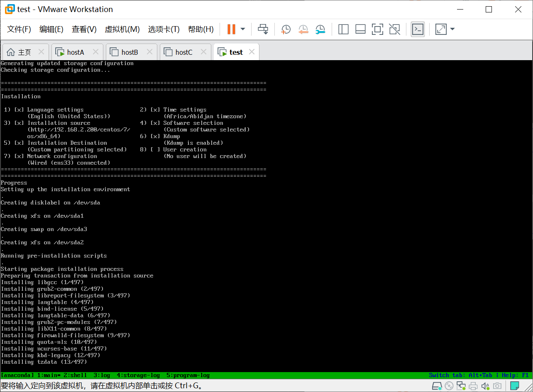Open the power options dropdown arrow
Viewport: 533px width, 392px height.
pyautogui.click(x=243, y=29)
